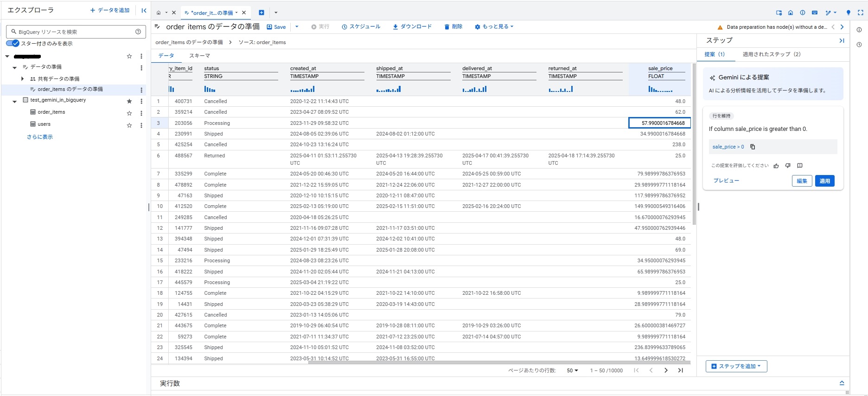Collapse the Explorer panel

(x=144, y=10)
